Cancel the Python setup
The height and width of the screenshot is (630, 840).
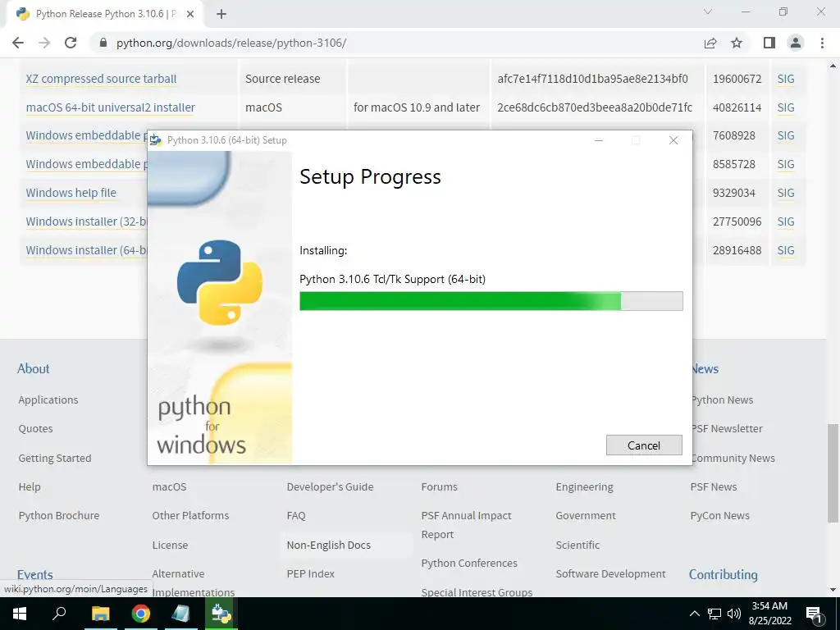pos(644,445)
